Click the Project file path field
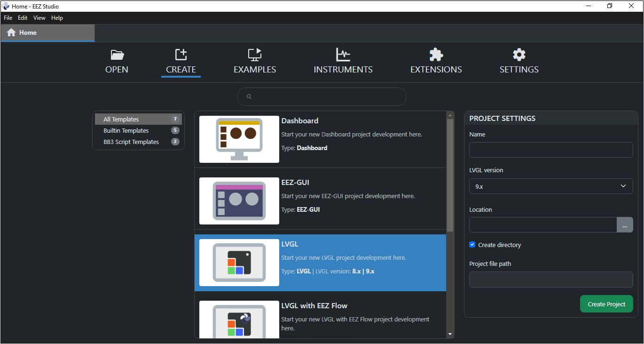The height and width of the screenshot is (344, 644). tap(551, 280)
